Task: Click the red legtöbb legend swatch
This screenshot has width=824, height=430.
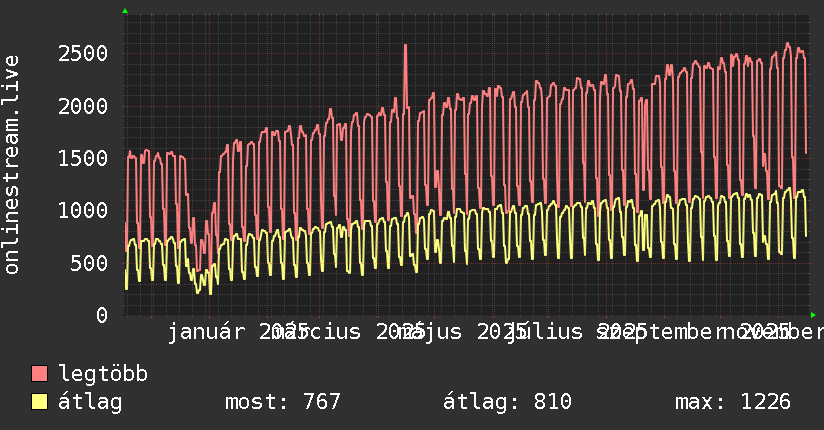Action: [40, 374]
